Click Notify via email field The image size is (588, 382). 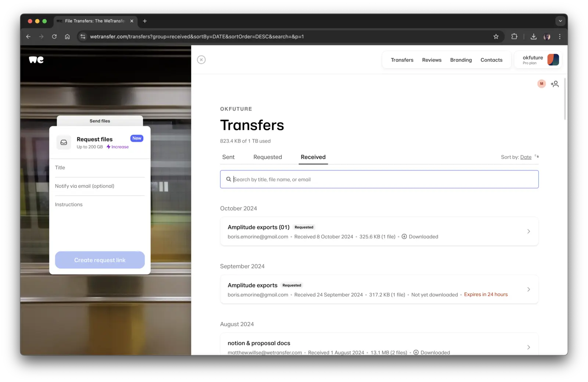click(x=100, y=186)
